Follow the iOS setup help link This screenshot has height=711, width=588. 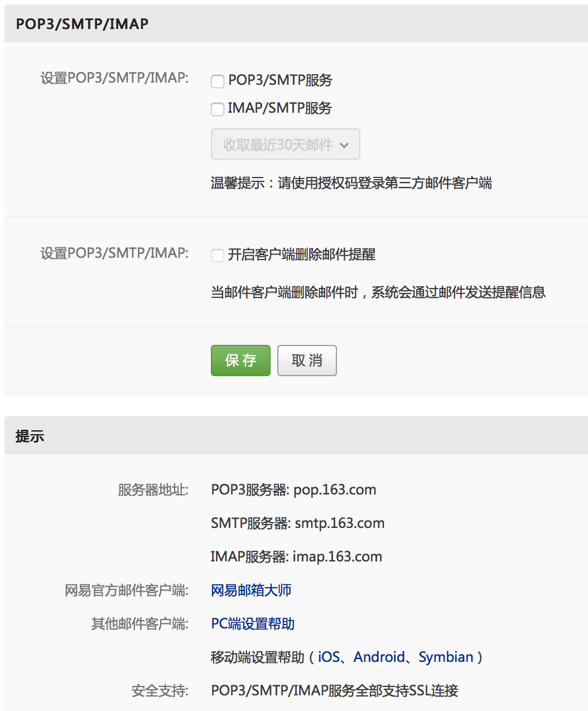[329, 657]
